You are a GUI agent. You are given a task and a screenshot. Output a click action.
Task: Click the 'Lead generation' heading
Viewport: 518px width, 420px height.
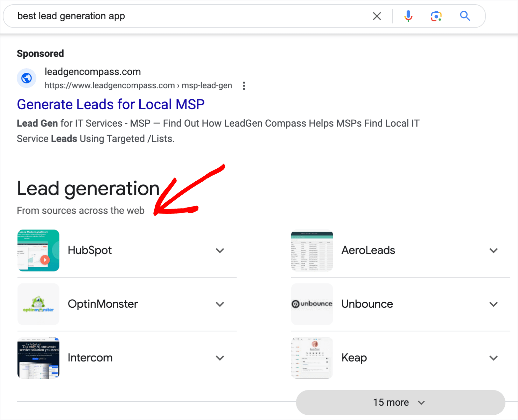[88, 189]
